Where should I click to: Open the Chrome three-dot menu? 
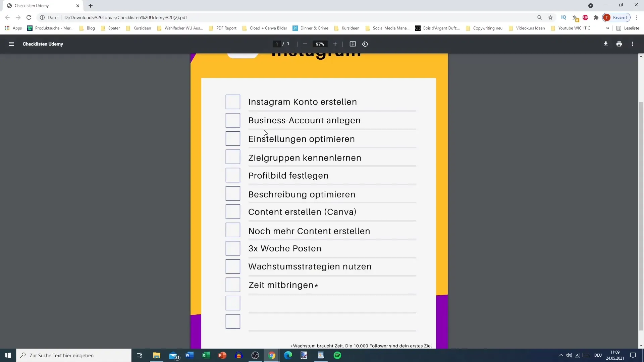pos(637,17)
